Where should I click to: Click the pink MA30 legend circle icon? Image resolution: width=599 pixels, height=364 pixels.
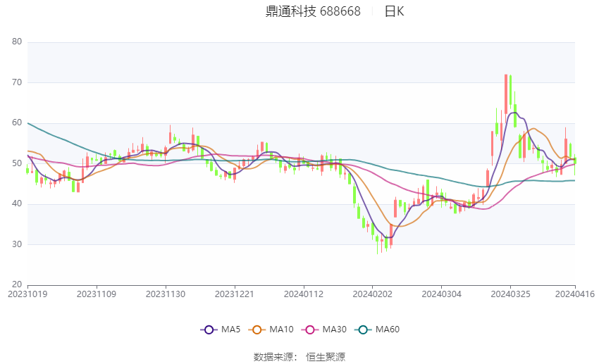(x=310, y=330)
